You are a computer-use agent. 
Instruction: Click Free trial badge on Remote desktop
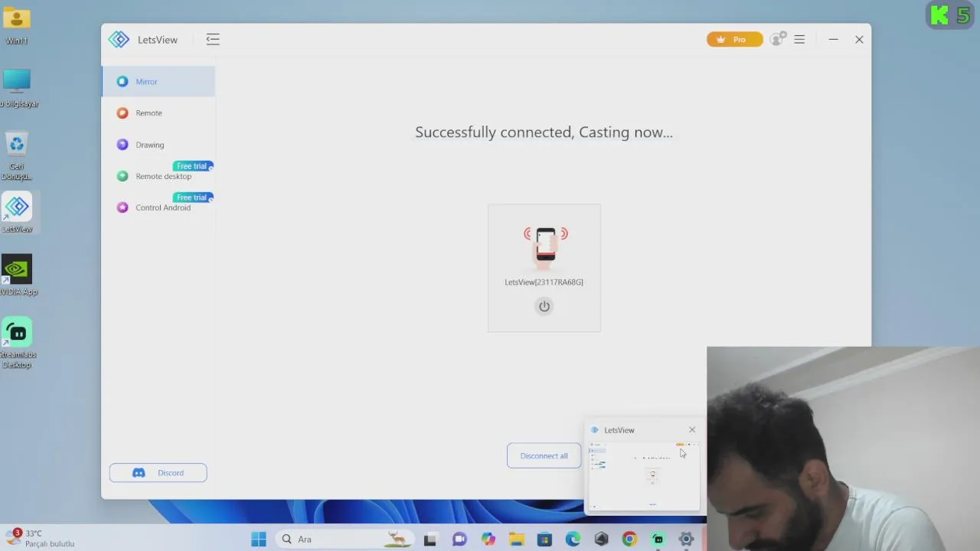192,166
